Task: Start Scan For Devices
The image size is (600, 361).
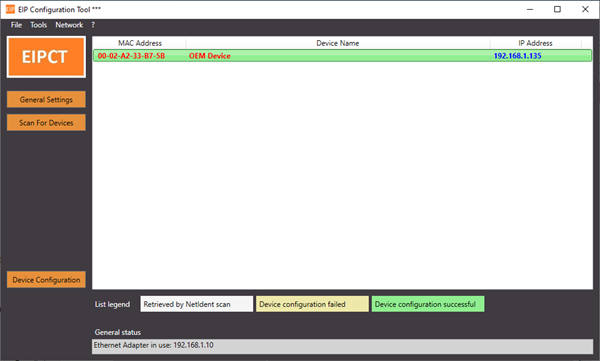Action: tap(46, 123)
